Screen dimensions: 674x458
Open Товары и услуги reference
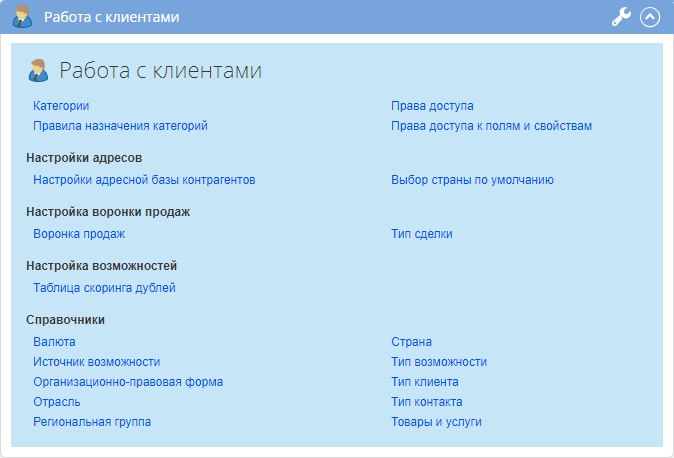[436, 422]
